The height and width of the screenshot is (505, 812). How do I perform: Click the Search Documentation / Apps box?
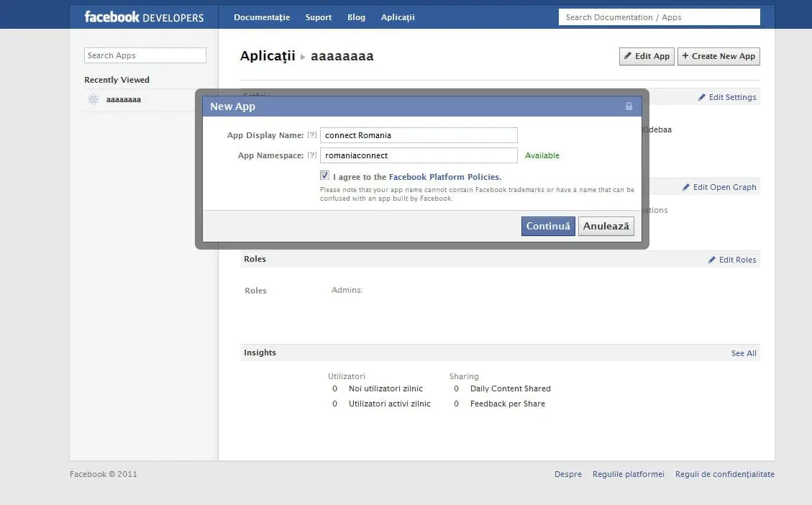tap(660, 17)
